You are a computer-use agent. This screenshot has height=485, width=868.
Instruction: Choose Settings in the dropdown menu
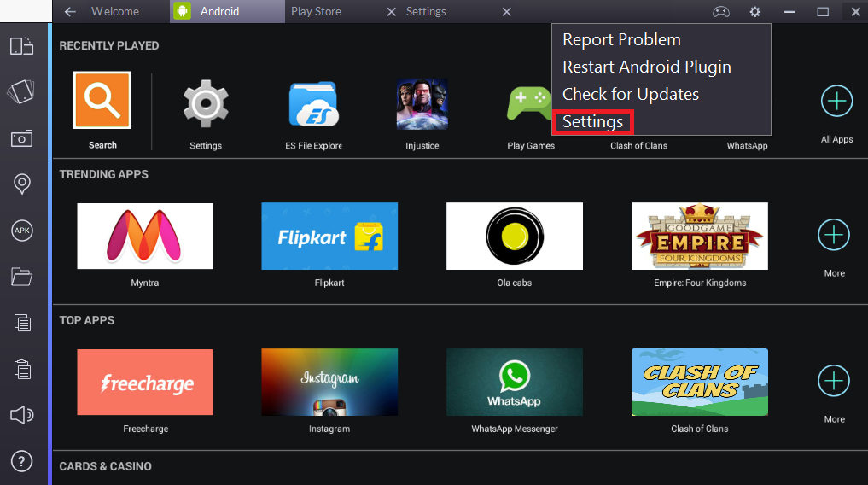[x=593, y=122]
